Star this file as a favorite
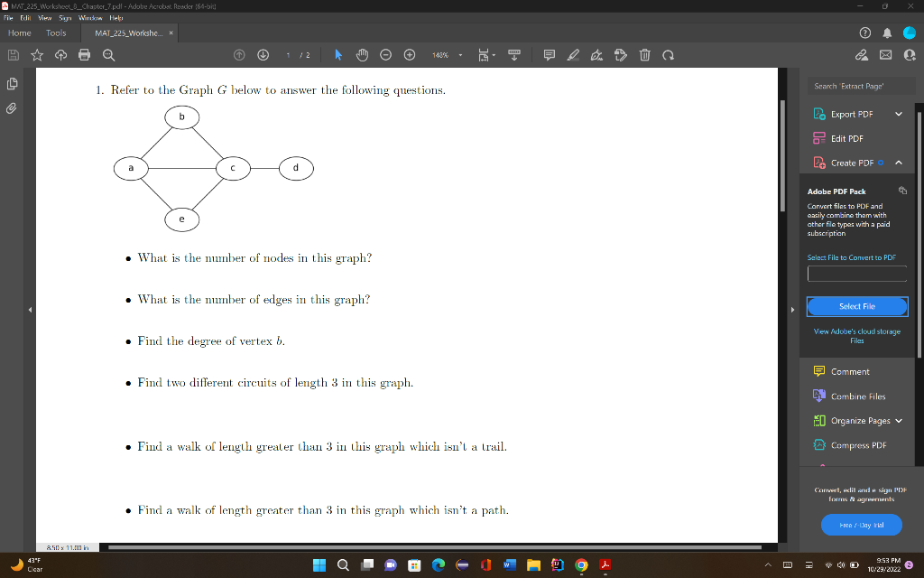924x578 pixels. point(36,55)
